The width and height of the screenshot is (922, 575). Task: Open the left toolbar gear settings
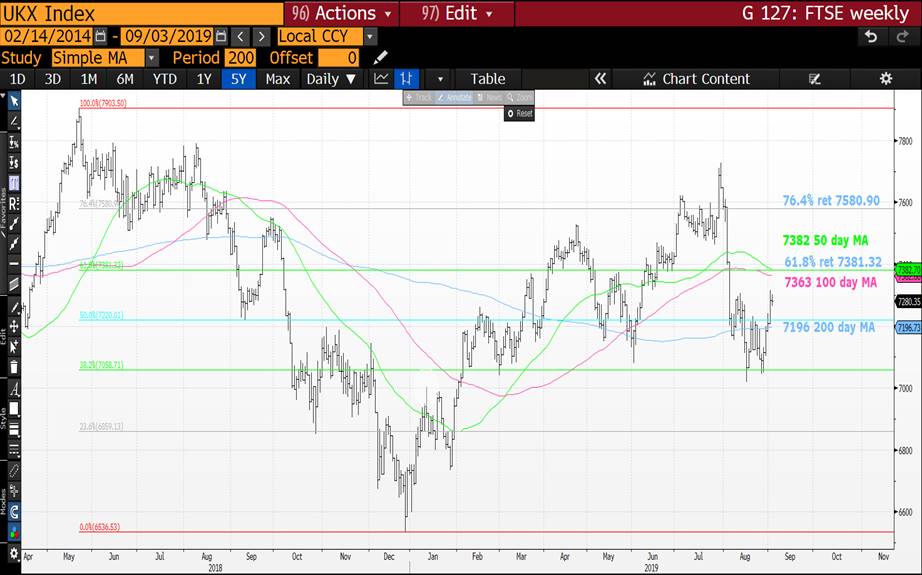(x=14, y=554)
